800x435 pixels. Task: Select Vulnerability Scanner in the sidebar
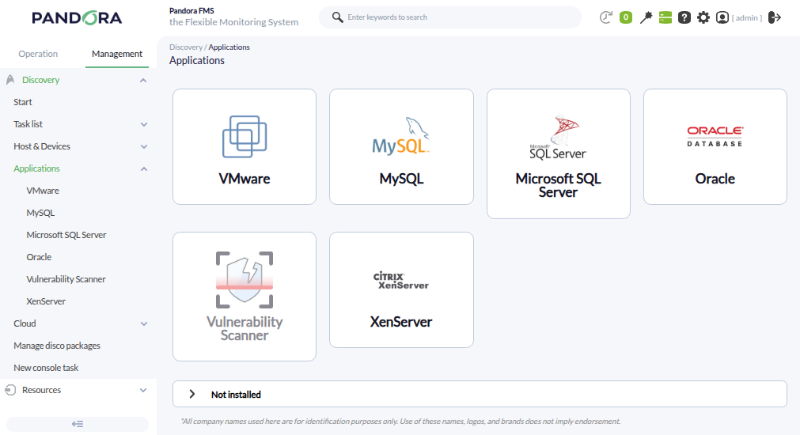[66, 279]
